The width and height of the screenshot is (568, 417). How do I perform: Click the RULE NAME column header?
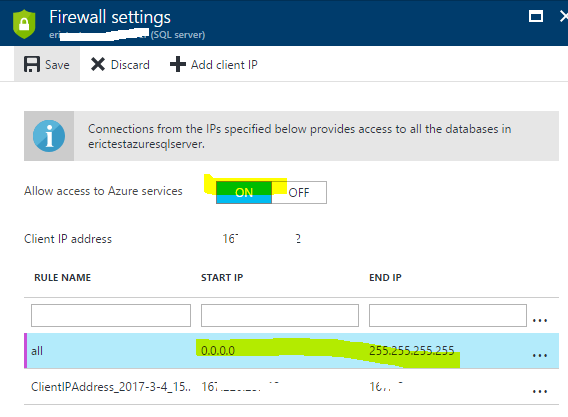(x=62, y=278)
